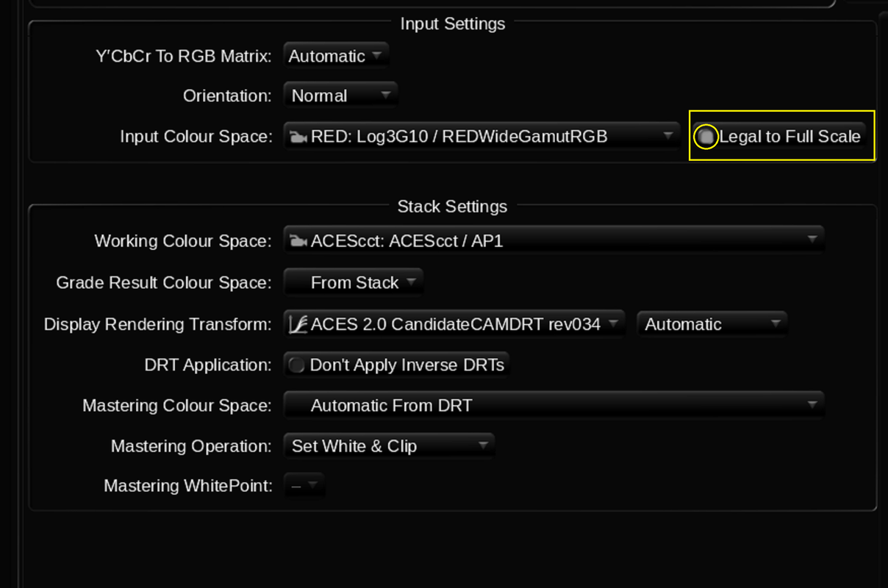The image size is (888, 588).
Task: Click the Mastering Operation label
Action: point(192,446)
